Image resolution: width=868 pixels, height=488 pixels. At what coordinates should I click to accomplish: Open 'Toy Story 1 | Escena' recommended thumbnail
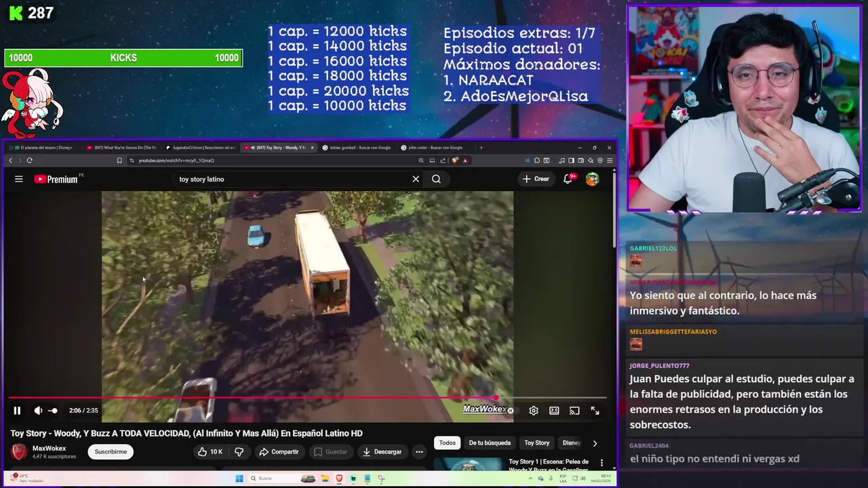click(468, 464)
